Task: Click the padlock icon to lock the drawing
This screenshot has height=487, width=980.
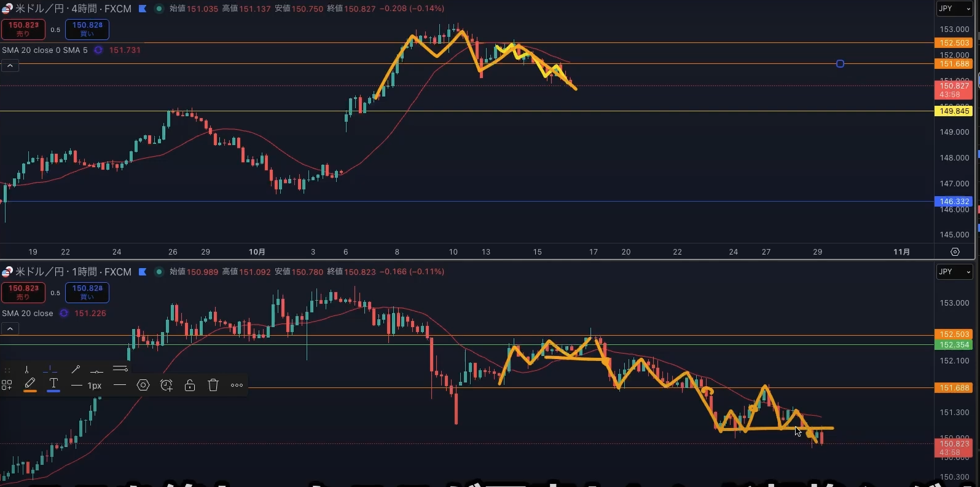Action: (x=190, y=386)
